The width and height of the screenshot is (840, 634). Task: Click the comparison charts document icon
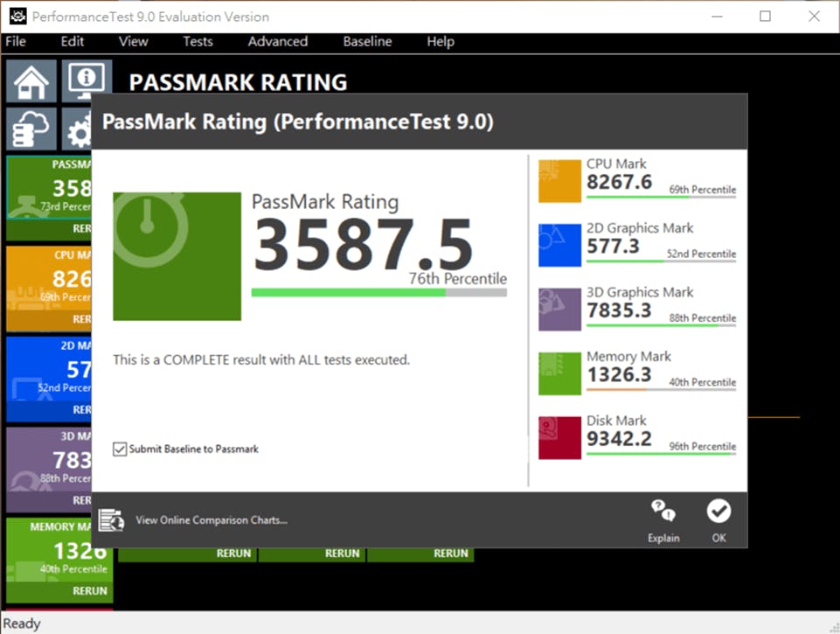coord(111,519)
